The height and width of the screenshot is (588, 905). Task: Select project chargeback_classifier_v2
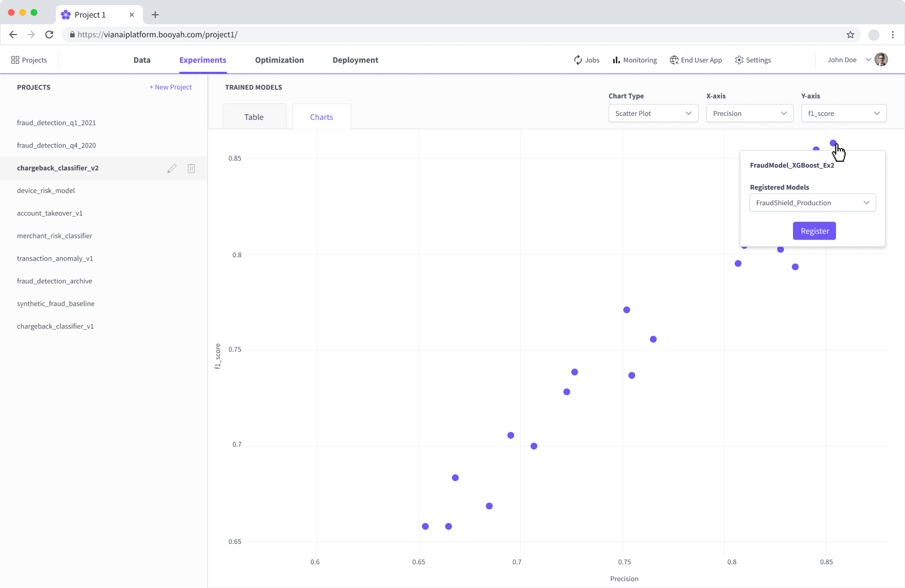click(58, 168)
